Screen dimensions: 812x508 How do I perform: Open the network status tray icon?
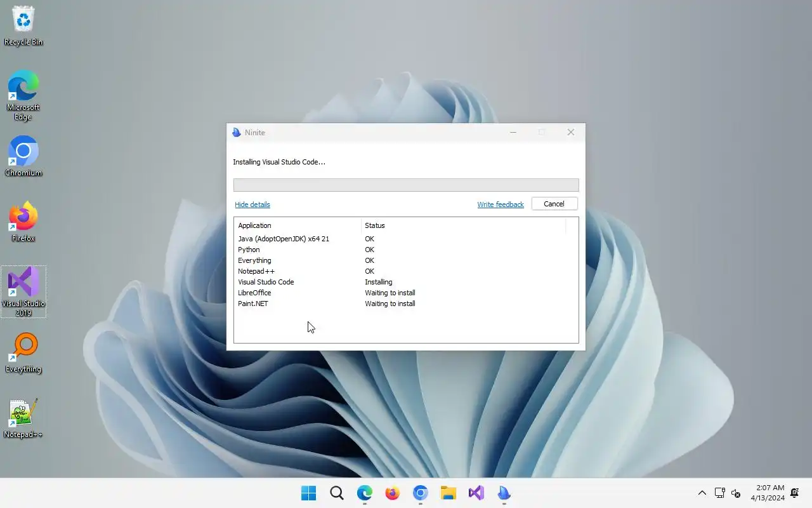pyautogui.click(x=720, y=493)
